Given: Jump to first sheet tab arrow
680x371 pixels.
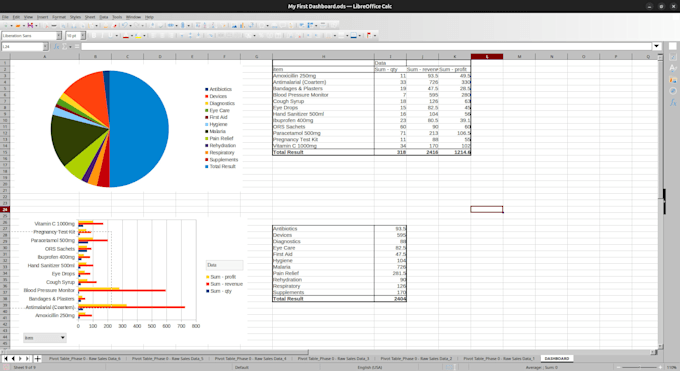Looking at the screenshot, I should tap(6, 358).
